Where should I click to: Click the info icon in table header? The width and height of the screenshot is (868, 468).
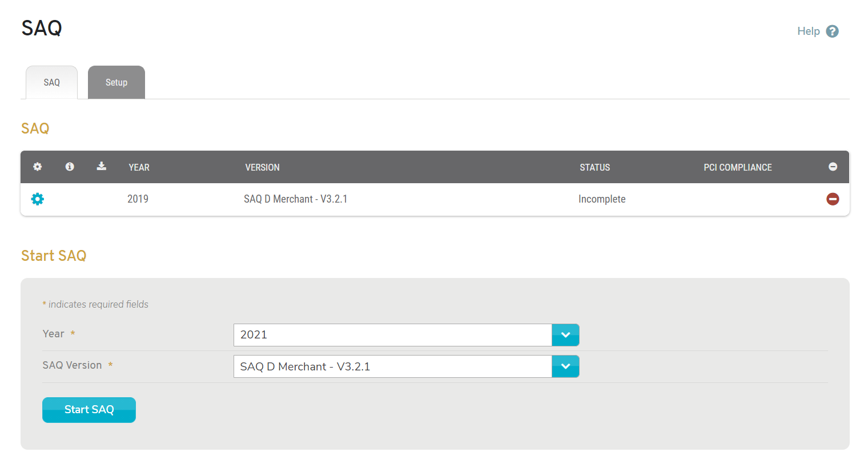pyautogui.click(x=70, y=167)
